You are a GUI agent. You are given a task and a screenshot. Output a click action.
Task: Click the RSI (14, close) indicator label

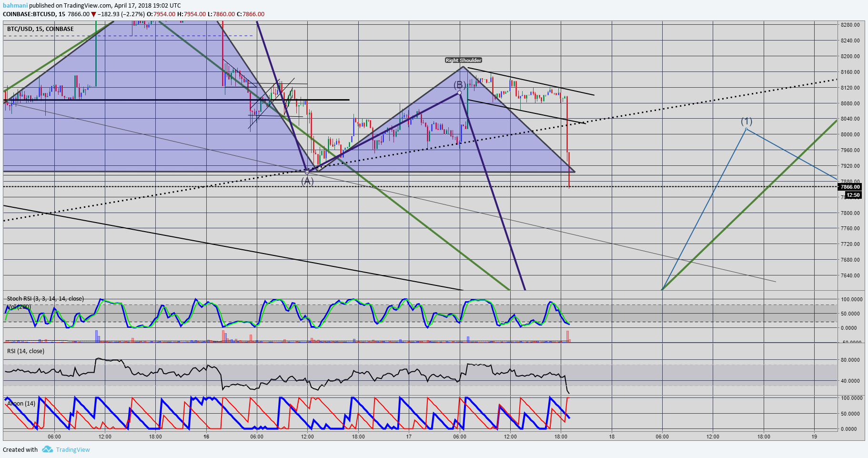pos(26,351)
